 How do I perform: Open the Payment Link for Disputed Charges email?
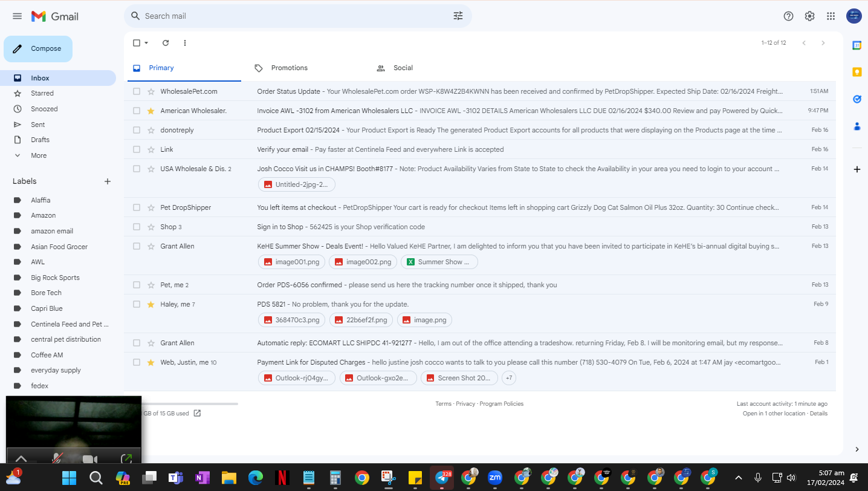click(480, 371)
